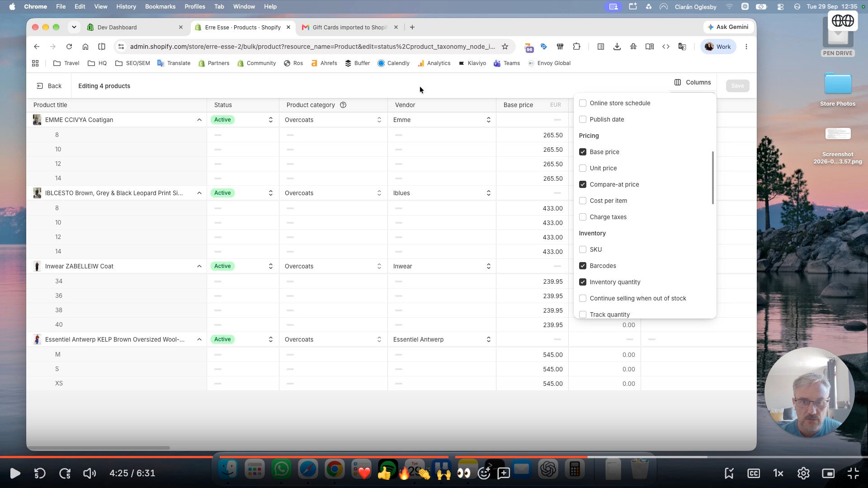Uncheck Compare-at price column

point(583,184)
